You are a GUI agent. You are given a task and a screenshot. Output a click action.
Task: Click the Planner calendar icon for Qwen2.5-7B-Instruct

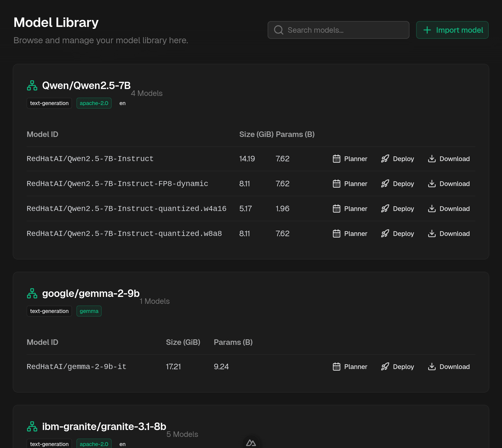[337, 159]
